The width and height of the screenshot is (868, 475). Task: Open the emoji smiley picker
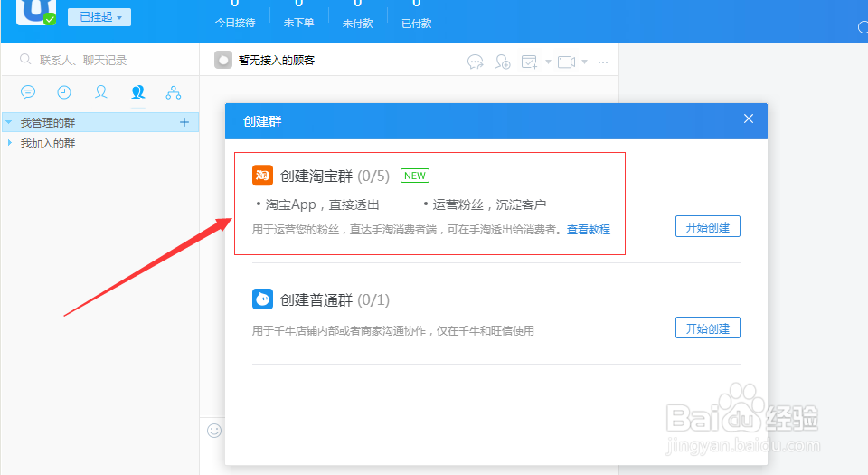click(x=214, y=430)
